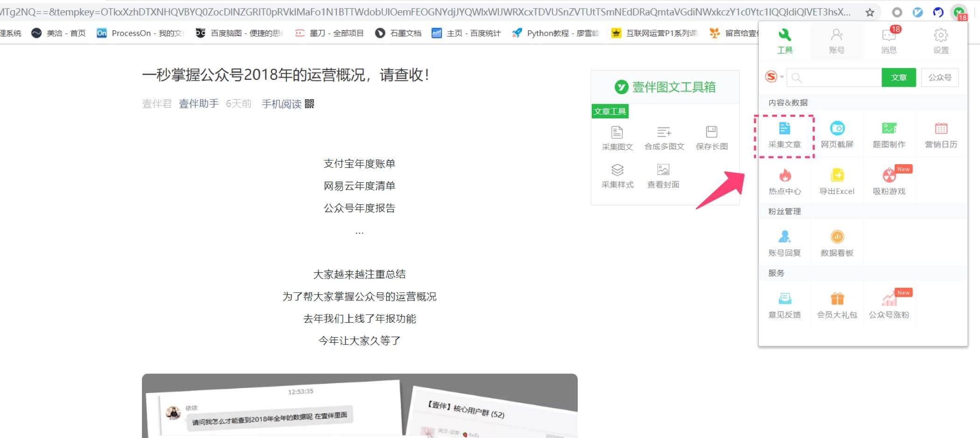Open the 网页截屏 screenshot tool
This screenshot has height=438, width=980.
pos(837,135)
